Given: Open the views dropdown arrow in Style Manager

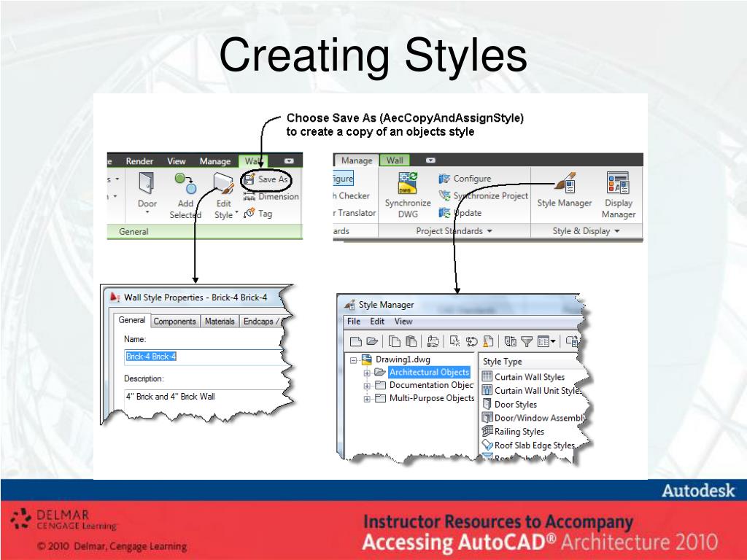Looking at the screenshot, I should point(553,341).
